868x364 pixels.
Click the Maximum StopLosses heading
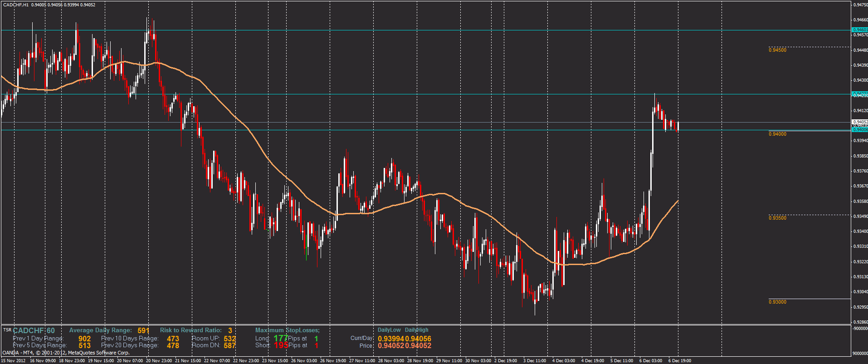(x=287, y=330)
